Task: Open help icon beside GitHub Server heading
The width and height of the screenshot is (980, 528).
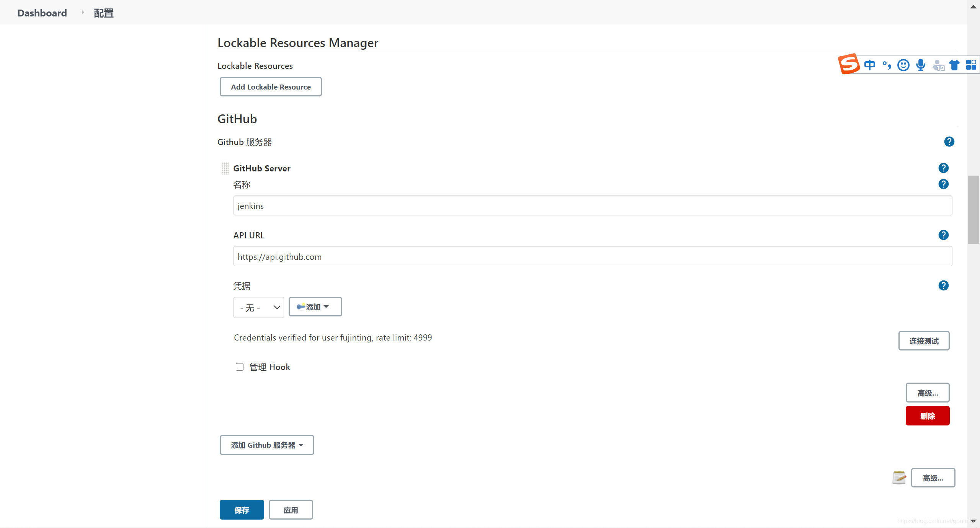Action: point(943,168)
